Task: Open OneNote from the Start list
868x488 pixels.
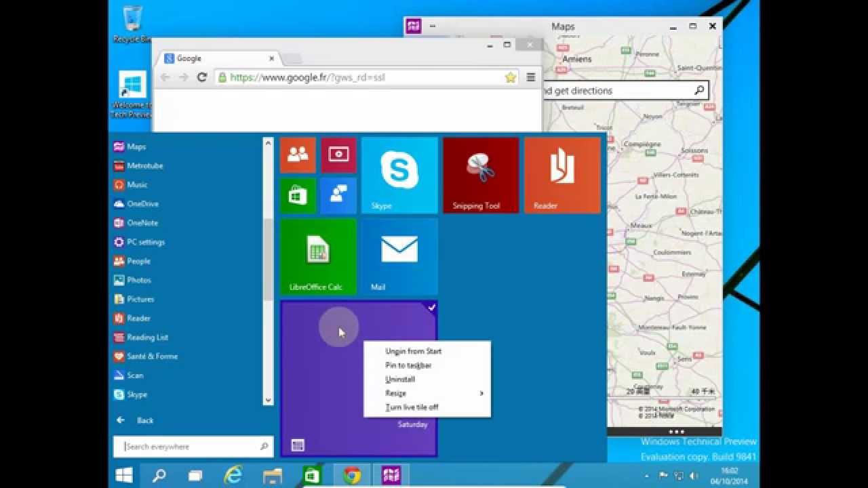Action: point(136,222)
